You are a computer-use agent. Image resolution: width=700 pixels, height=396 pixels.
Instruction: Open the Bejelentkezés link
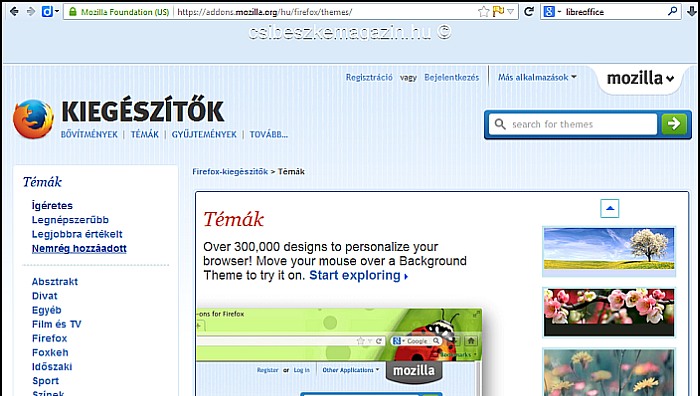pyautogui.click(x=451, y=77)
